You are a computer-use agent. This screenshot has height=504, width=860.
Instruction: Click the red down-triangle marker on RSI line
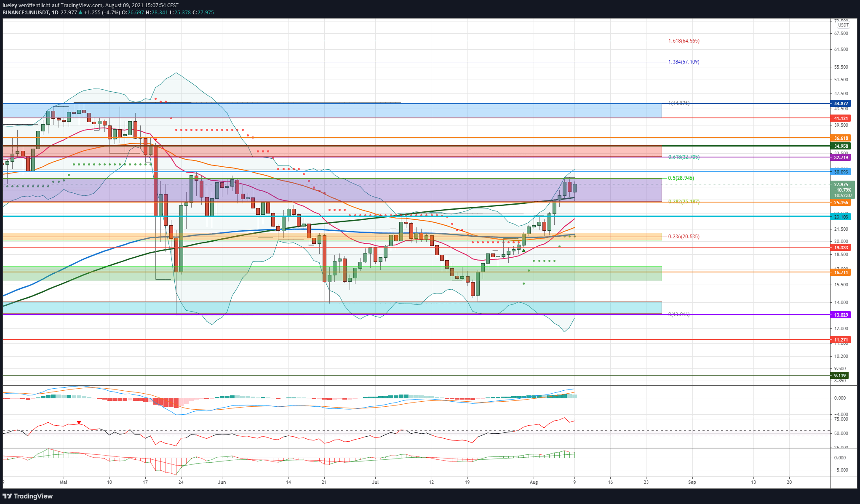click(x=79, y=423)
